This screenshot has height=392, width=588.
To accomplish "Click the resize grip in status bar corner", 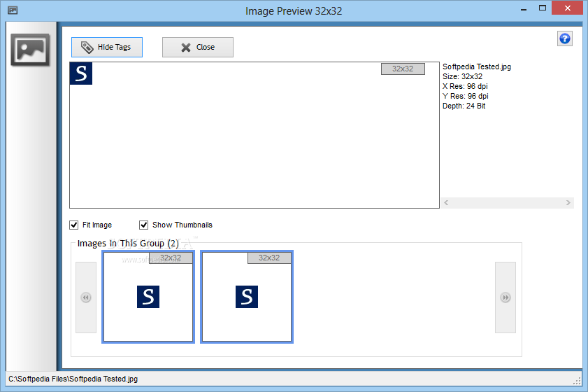I will click(x=577, y=381).
